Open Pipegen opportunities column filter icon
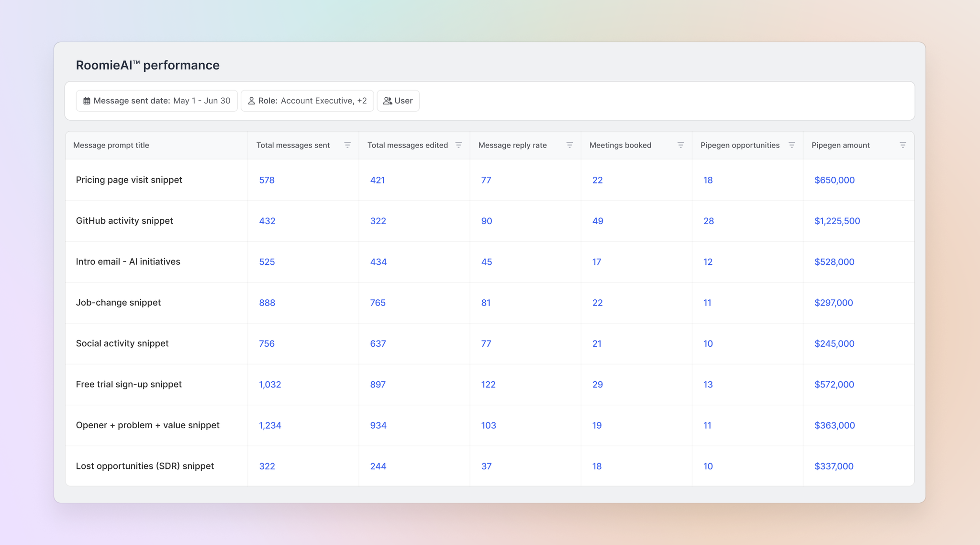This screenshot has width=980, height=545. 791,145
